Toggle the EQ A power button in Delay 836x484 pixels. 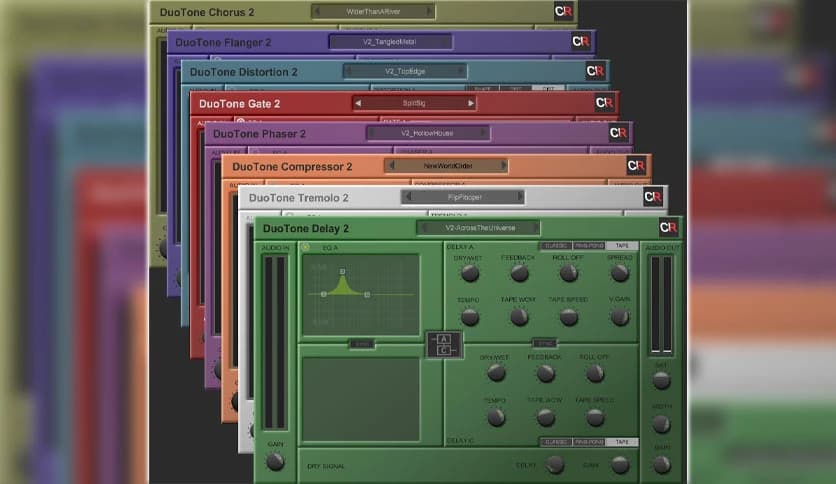click(306, 247)
